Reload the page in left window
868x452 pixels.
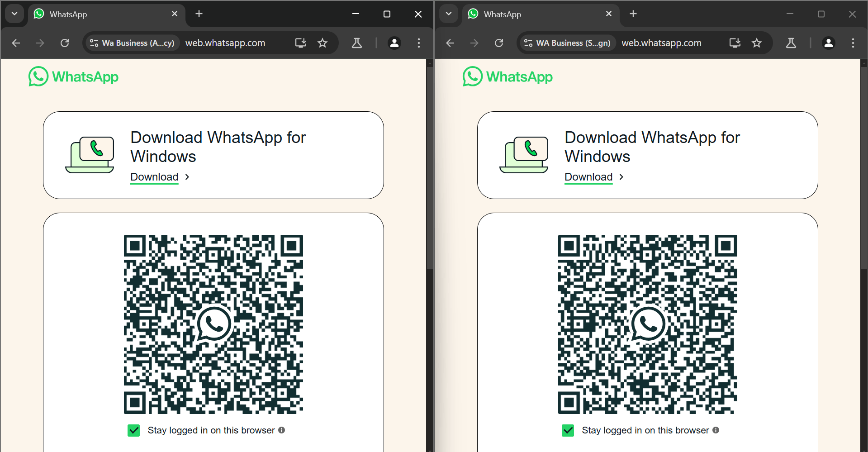click(x=65, y=43)
